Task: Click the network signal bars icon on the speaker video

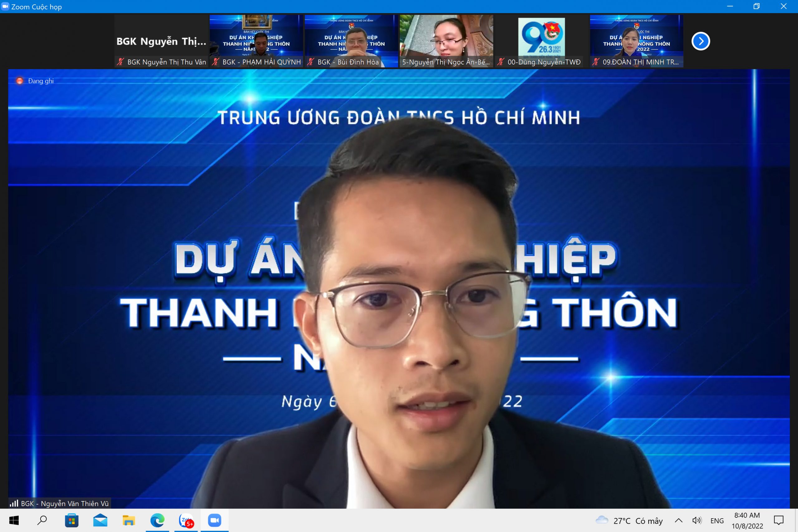Action: tap(14, 503)
